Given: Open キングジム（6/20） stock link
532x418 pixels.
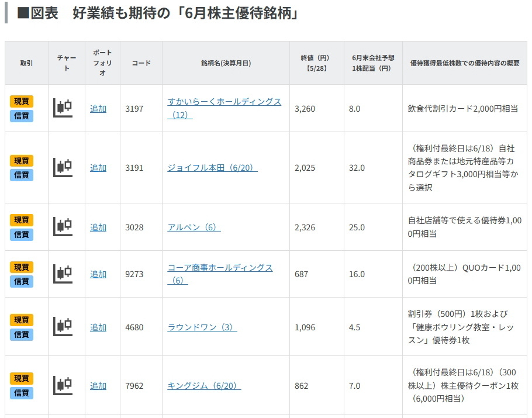Looking at the screenshot, I should [204, 386].
